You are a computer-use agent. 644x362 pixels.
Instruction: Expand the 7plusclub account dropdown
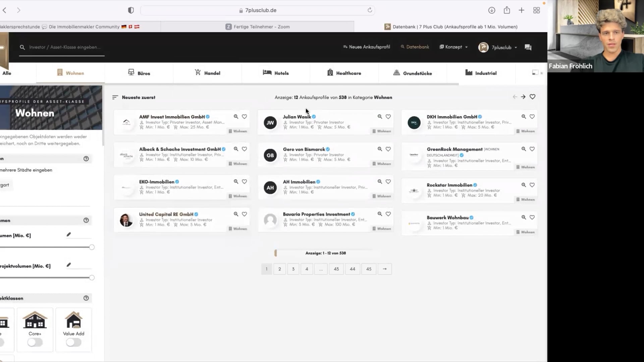tap(498, 47)
